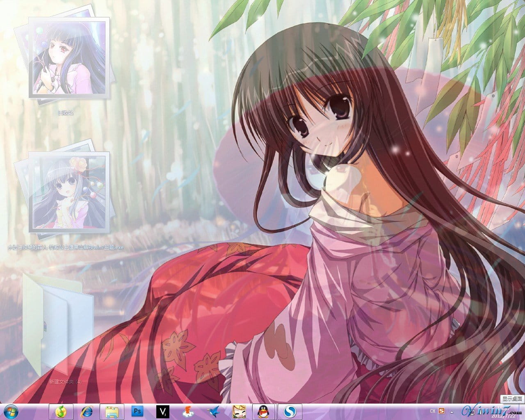Expand hidden system tray icons arrow
The image size is (525, 420).
451,412
